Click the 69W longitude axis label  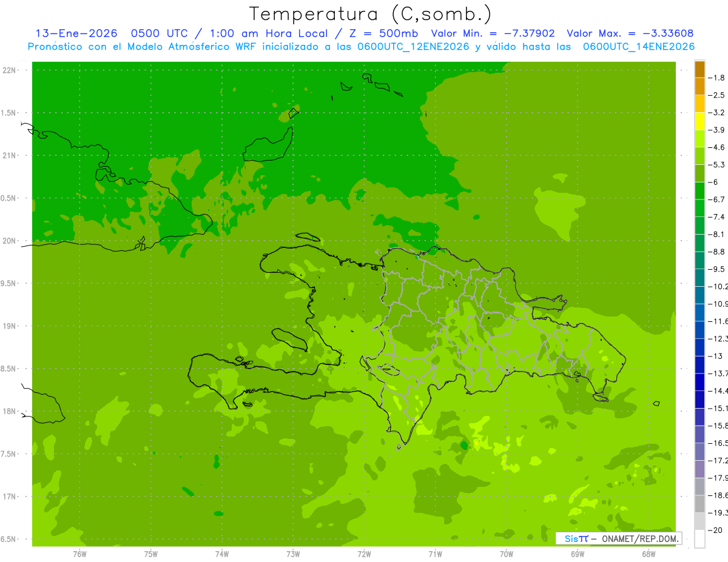coord(578,554)
